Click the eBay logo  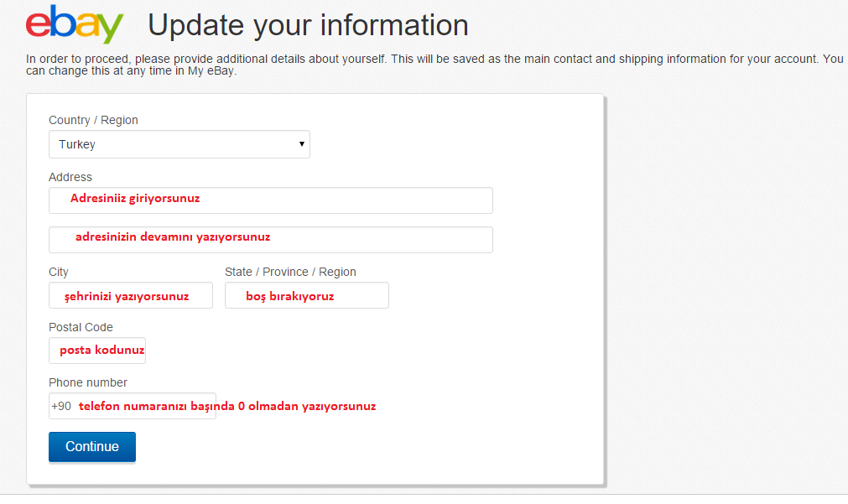(x=75, y=23)
